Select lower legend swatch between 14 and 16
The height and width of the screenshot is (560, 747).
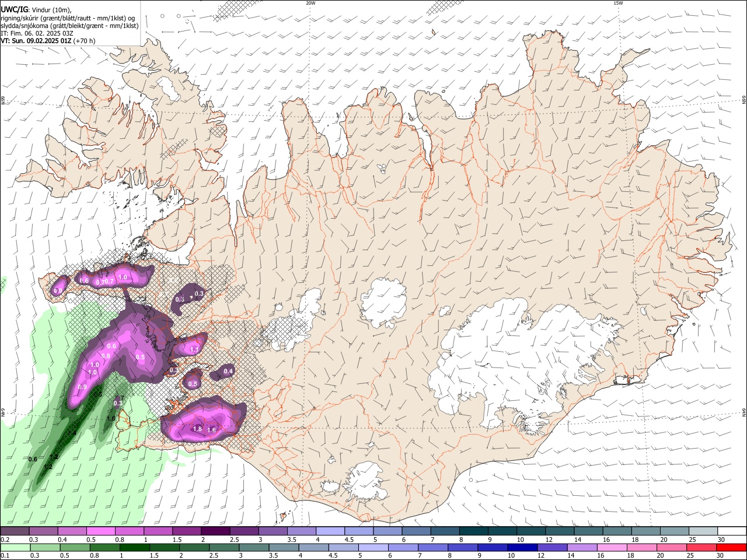582,548
